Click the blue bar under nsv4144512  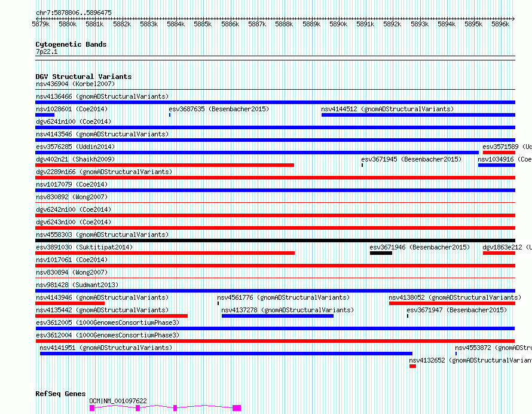click(418, 115)
